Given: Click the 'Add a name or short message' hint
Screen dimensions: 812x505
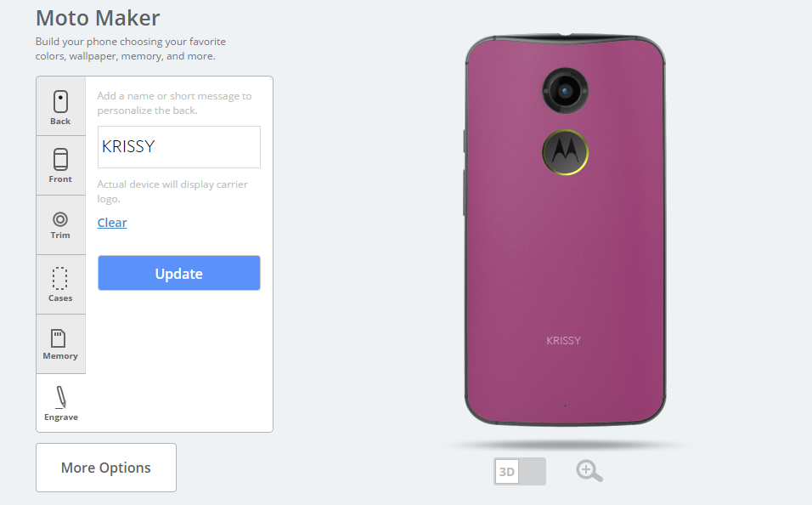Looking at the screenshot, I should (x=174, y=103).
